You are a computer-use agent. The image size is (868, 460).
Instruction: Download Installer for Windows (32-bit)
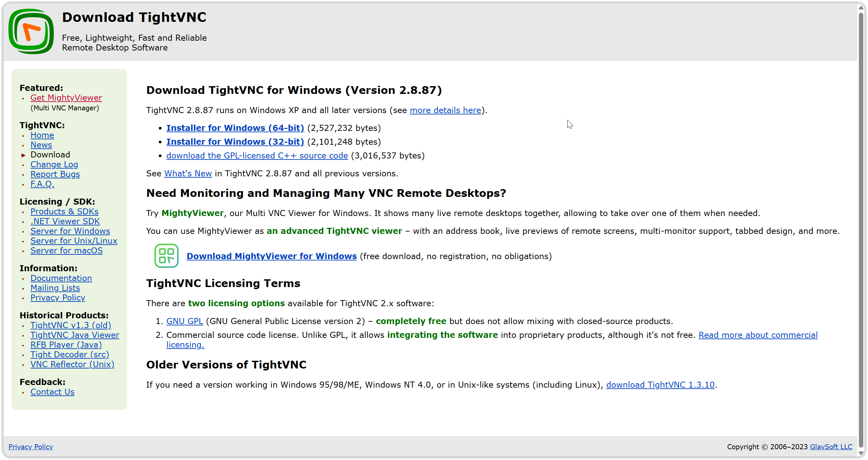[235, 142]
